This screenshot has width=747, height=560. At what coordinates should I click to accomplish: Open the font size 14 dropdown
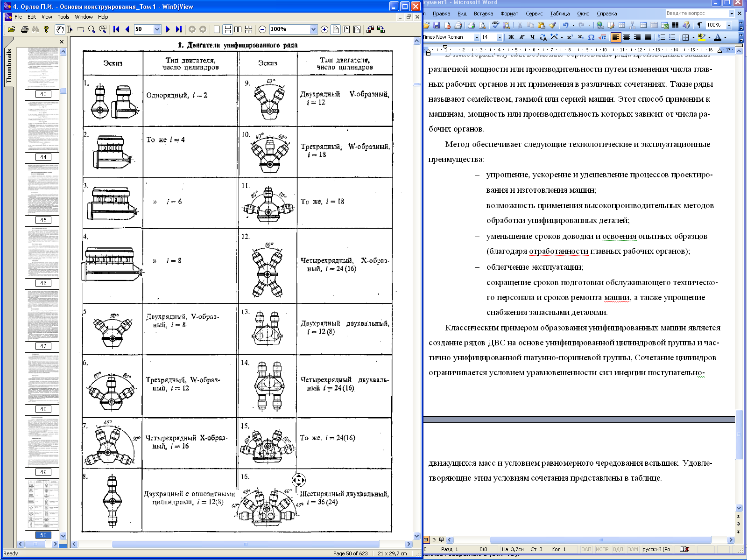[x=500, y=37]
